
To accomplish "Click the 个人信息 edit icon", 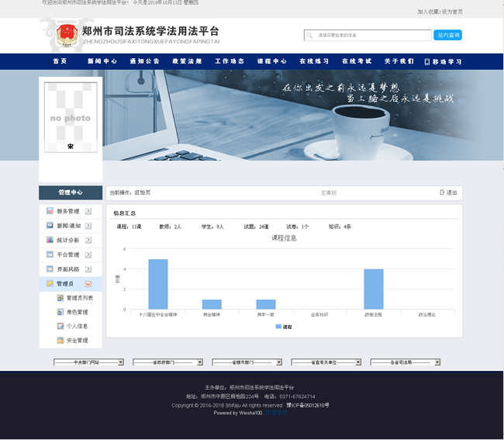I will [60, 326].
